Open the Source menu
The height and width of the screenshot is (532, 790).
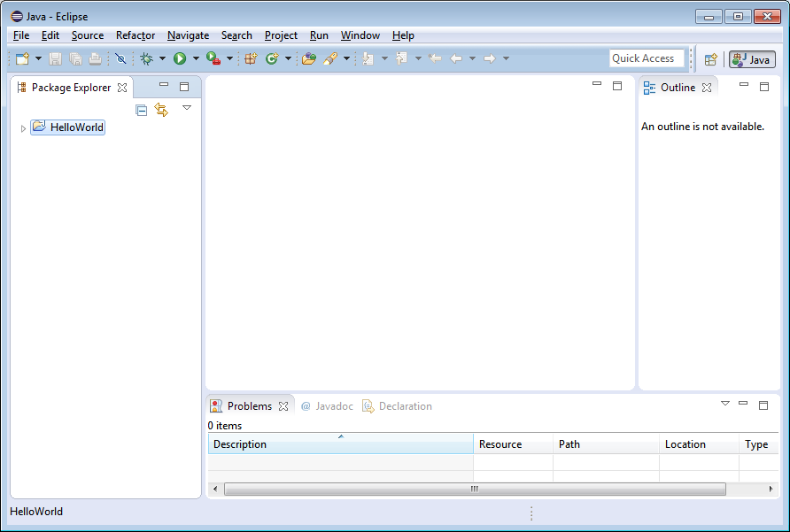click(x=88, y=35)
